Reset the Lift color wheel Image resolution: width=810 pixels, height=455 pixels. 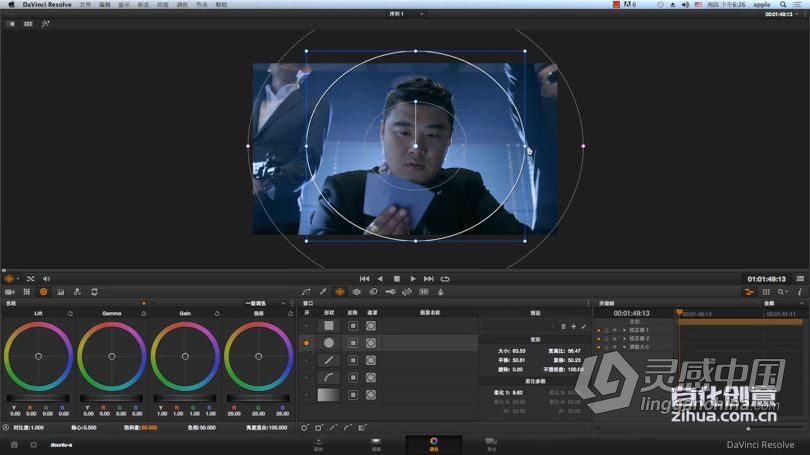70,313
